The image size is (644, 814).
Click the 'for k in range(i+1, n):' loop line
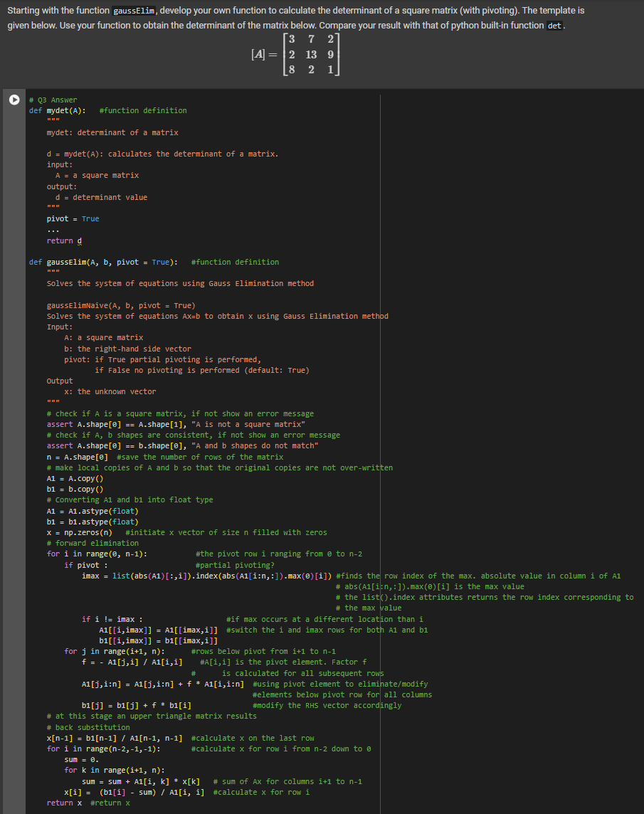click(x=115, y=771)
